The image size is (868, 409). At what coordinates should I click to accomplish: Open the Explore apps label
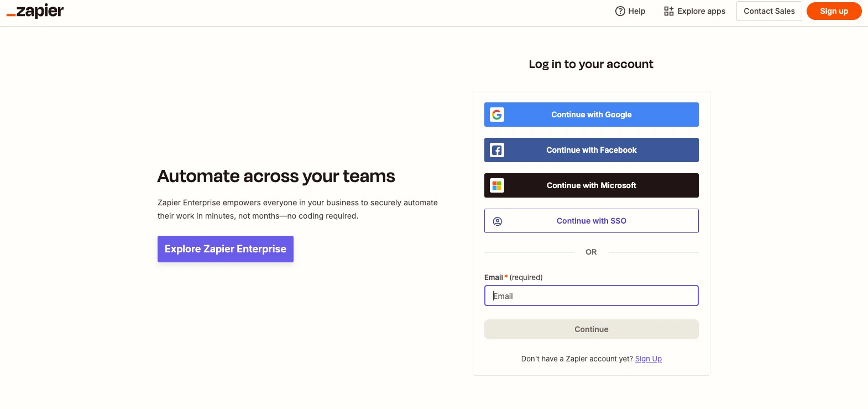pos(702,11)
